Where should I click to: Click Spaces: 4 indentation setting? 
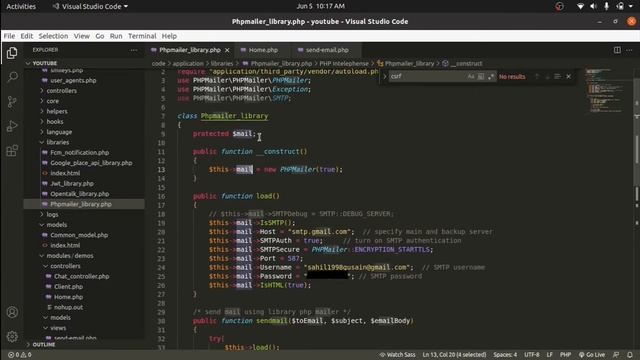point(505,355)
